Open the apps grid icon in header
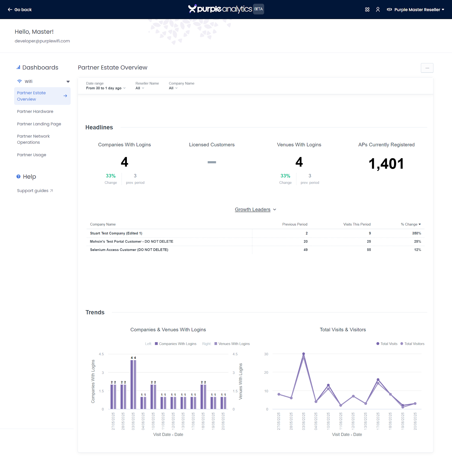The width and height of the screenshot is (452, 476). pyautogui.click(x=367, y=10)
